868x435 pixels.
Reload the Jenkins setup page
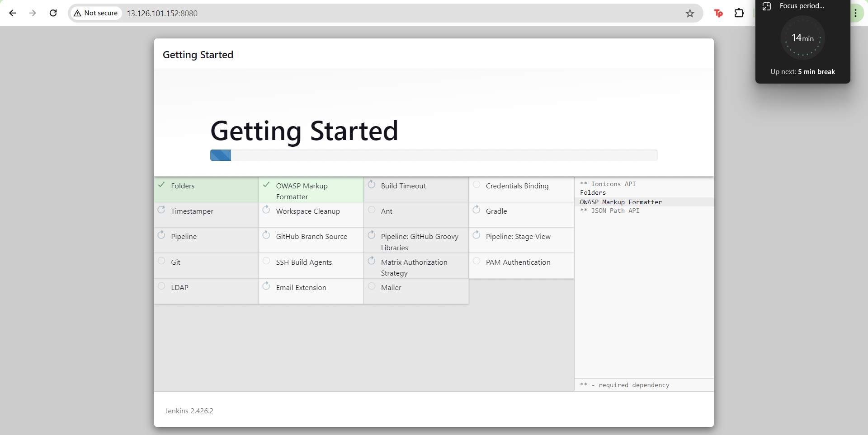[53, 13]
